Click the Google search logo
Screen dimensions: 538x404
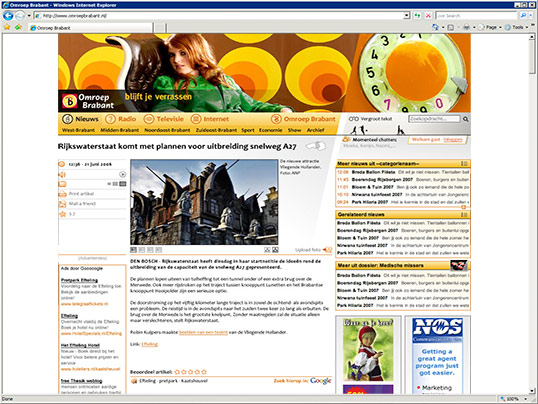coord(320,381)
